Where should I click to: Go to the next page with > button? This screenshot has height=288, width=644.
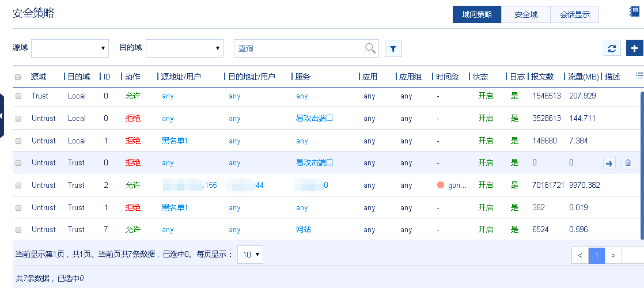click(x=613, y=255)
